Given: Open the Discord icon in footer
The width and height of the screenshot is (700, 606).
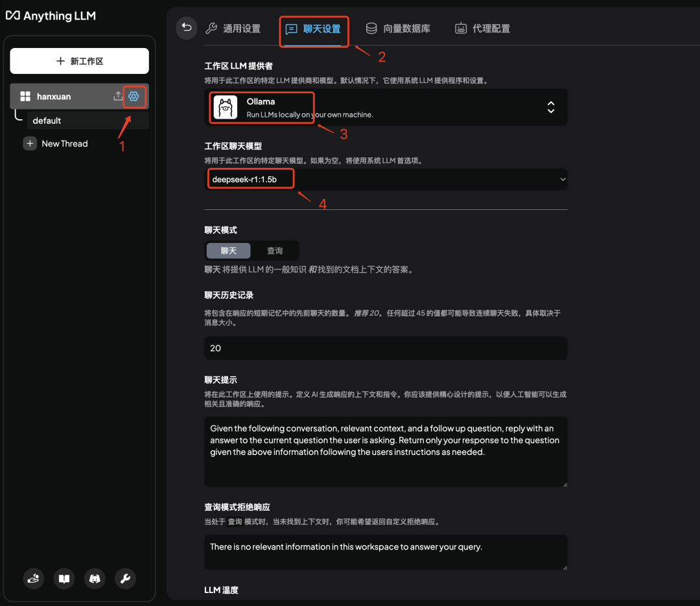Looking at the screenshot, I should point(95,579).
